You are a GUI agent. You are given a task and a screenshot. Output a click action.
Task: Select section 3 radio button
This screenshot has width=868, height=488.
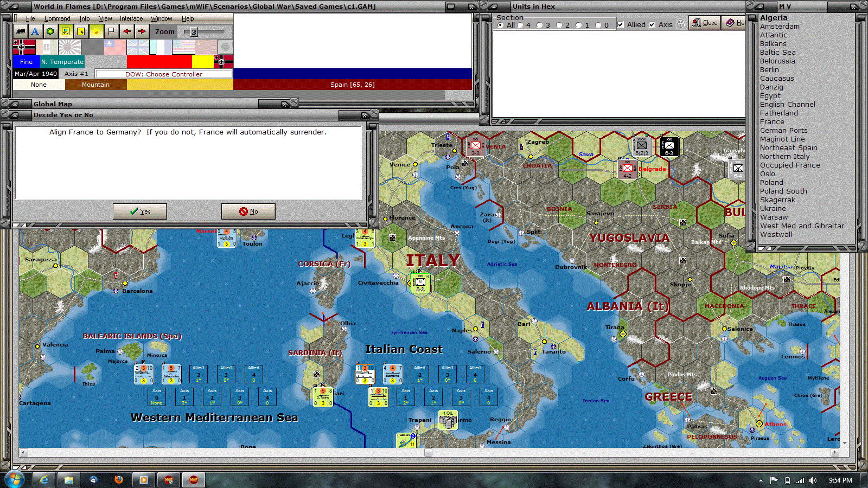click(x=539, y=25)
